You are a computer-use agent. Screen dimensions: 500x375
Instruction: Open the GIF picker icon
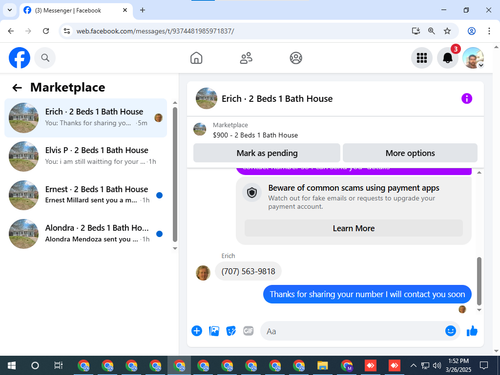click(248, 331)
